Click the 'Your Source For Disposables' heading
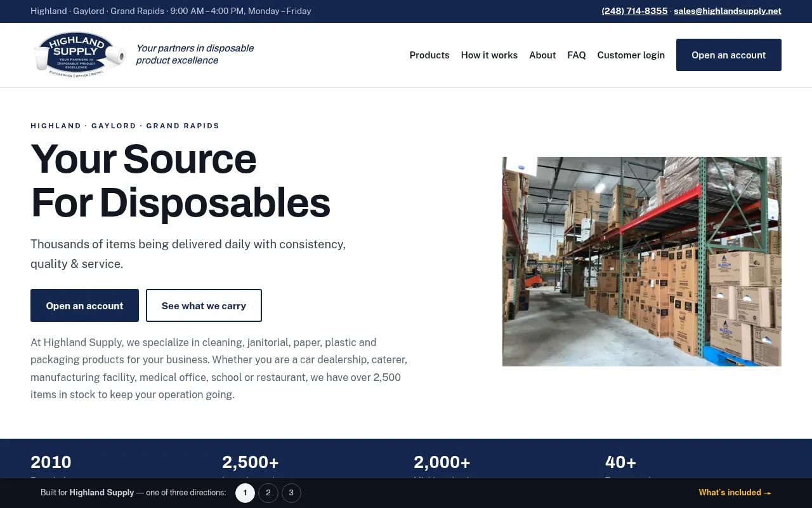Screen dimensions: 812x508 pyautogui.click(x=181, y=180)
